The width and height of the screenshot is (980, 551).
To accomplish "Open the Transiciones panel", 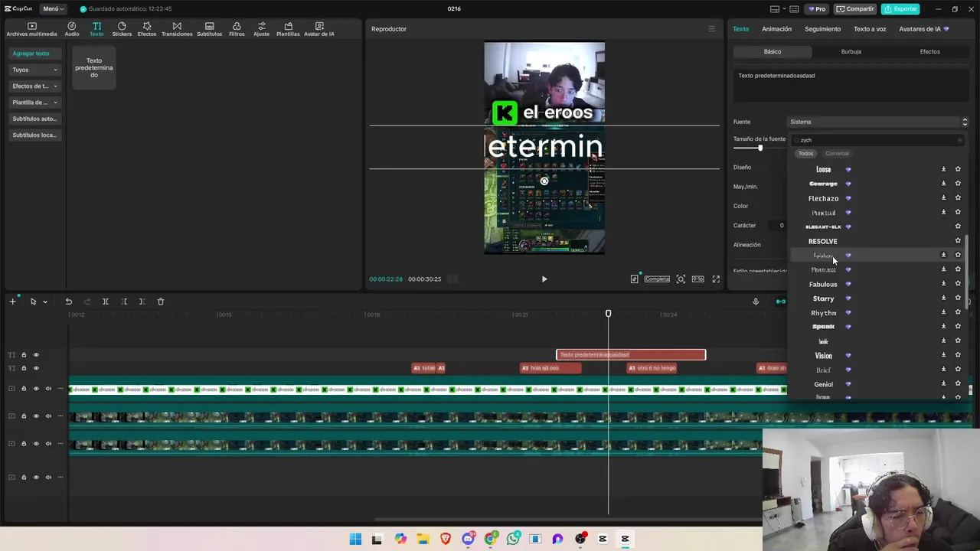I will click(177, 29).
